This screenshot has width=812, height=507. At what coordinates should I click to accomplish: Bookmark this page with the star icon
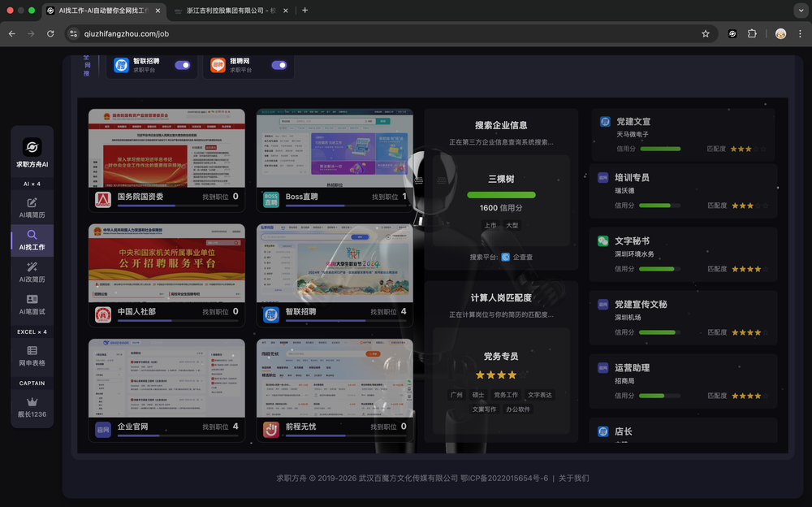[x=706, y=33]
